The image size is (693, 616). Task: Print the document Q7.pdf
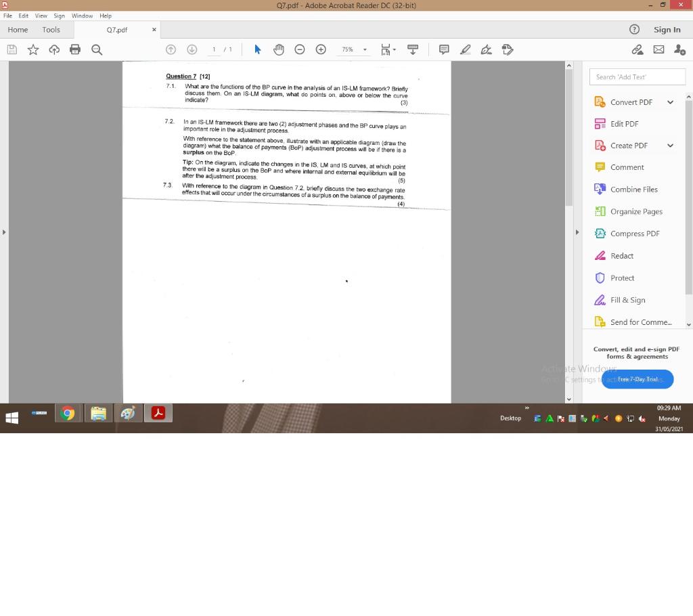click(75, 49)
